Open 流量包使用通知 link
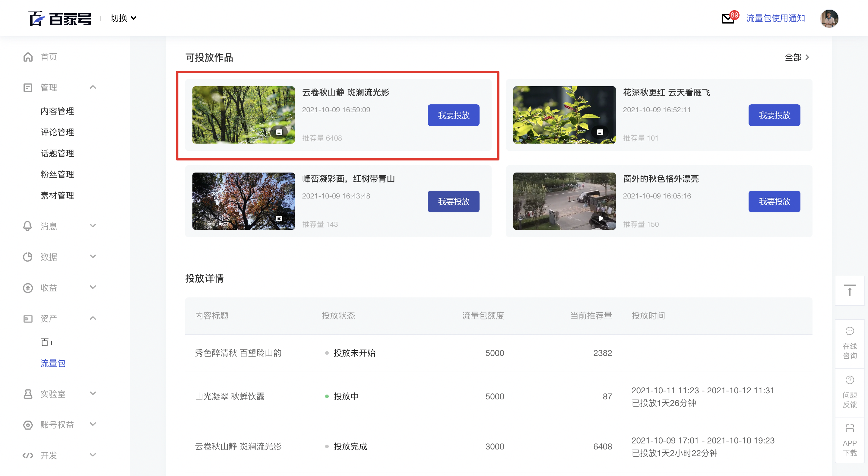Screen dimensions: 868x476 coord(775,18)
